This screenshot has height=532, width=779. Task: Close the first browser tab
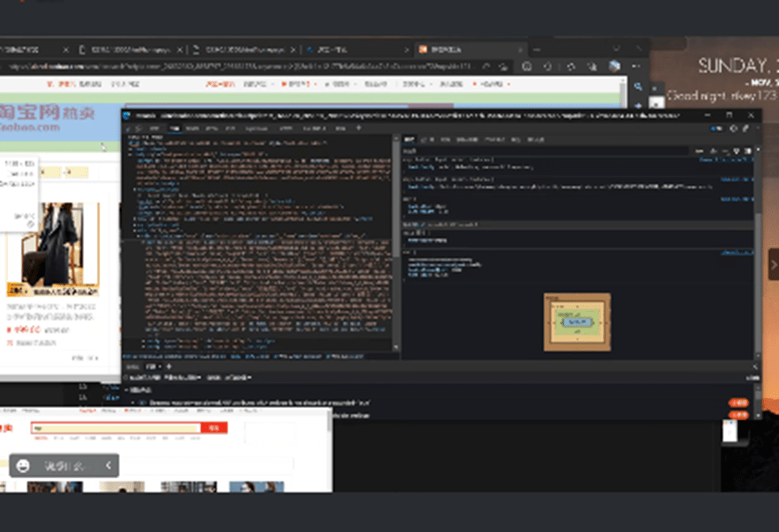[x=66, y=50]
